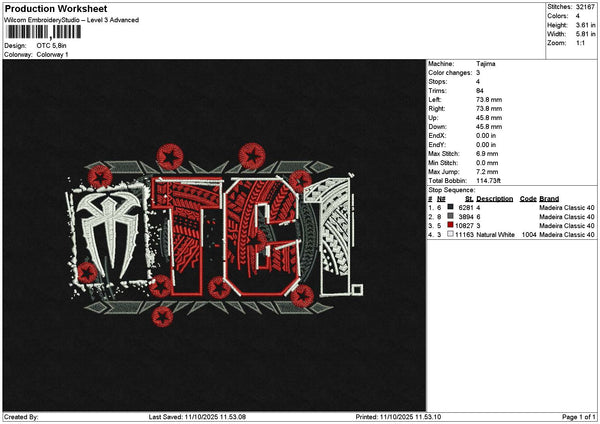
Task: Click the barcode under the worksheet title
Action: click(44, 32)
